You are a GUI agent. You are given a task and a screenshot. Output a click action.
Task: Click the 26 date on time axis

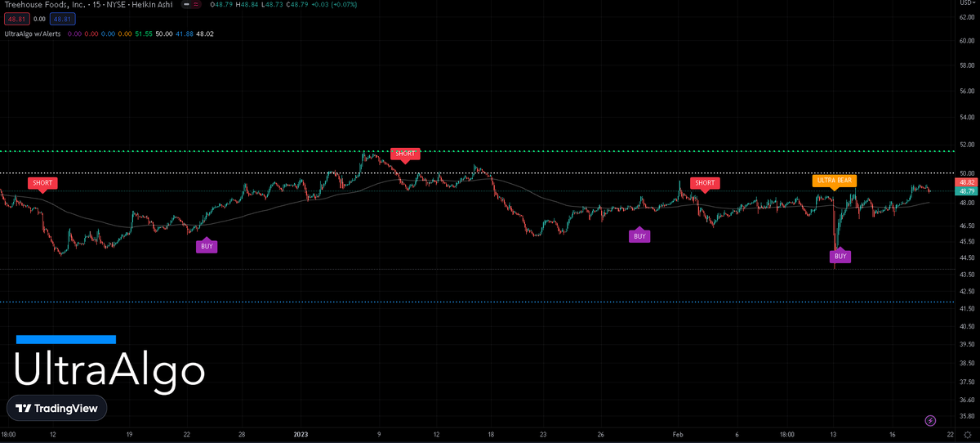click(600, 436)
